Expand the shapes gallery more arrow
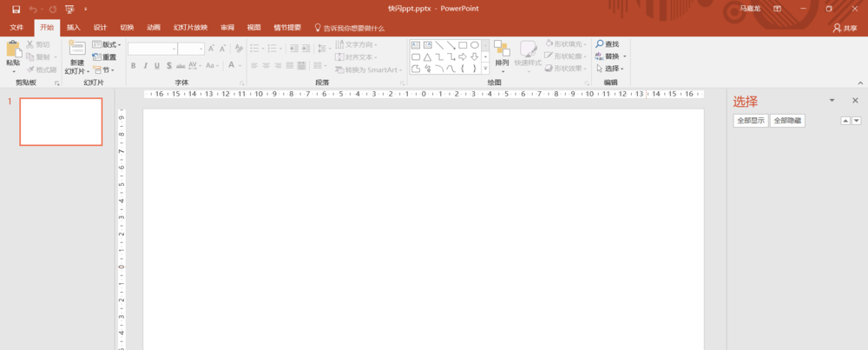The image size is (868, 350). click(485, 69)
